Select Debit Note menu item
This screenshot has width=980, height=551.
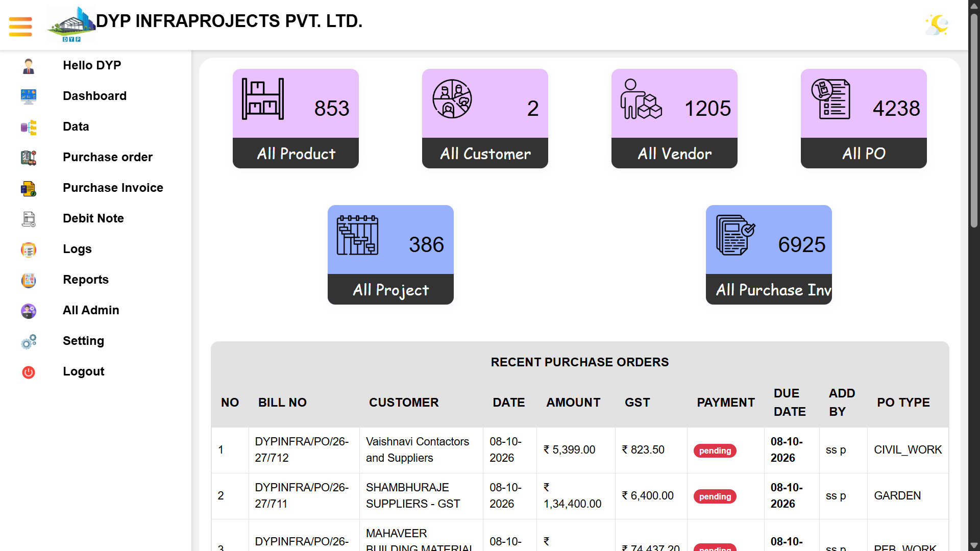coord(93,218)
